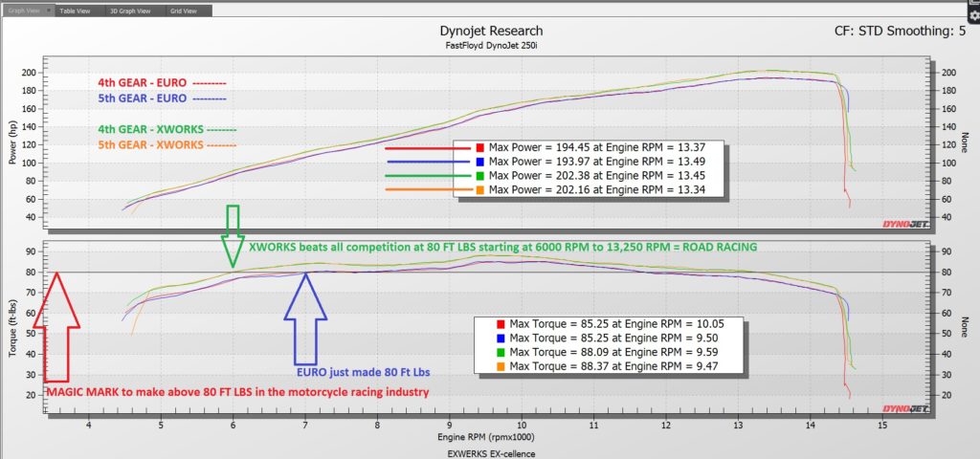Click blue swatch for Max Torque at 9.50
Image resolution: width=980 pixels, height=459 pixels.
tap(501, 338)
